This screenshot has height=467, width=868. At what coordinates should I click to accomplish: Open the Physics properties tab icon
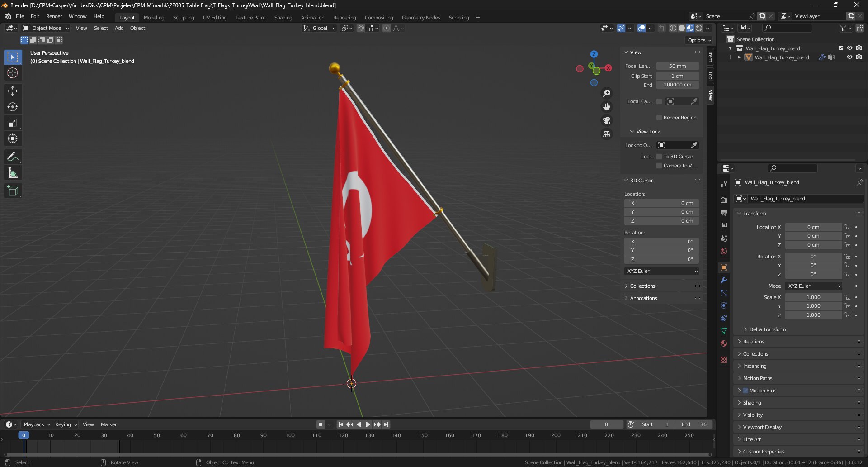coord(724,305)
